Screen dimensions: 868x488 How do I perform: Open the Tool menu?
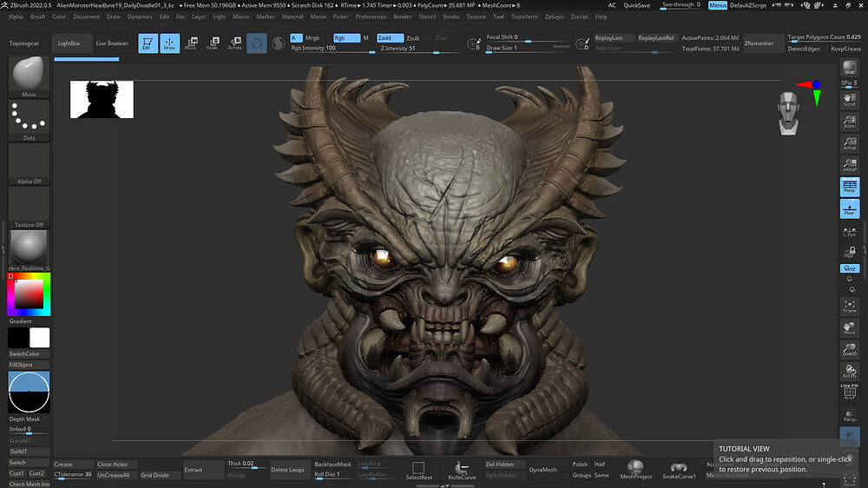[x=498, y=16]
